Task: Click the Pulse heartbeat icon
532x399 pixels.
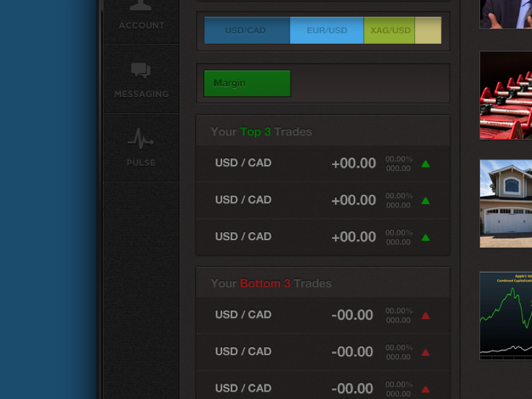Action: 140,138
